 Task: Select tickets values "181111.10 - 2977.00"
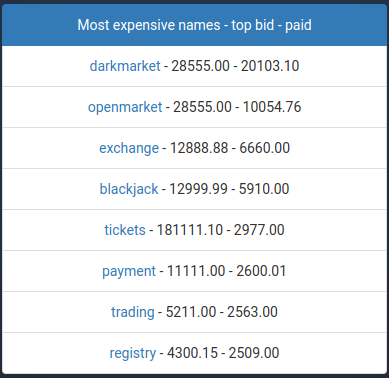pos(220,230)
